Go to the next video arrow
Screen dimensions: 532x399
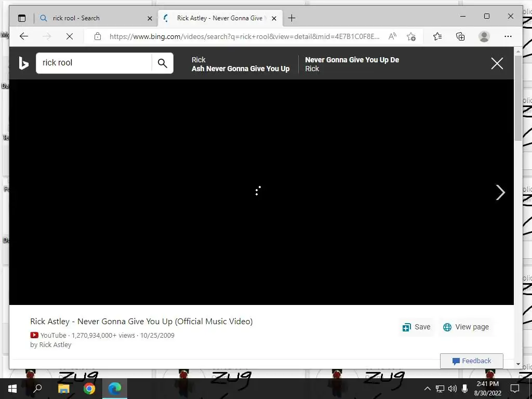click(x=500, y=192)
